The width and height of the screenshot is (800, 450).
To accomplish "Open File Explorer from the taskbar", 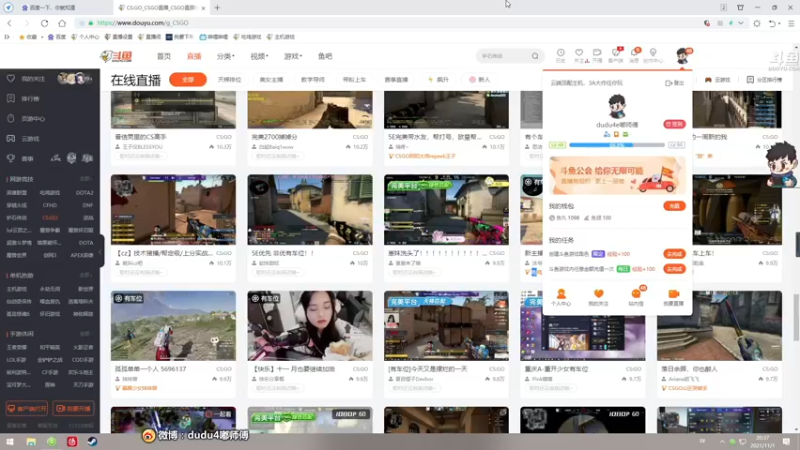I will click(31, 441).
